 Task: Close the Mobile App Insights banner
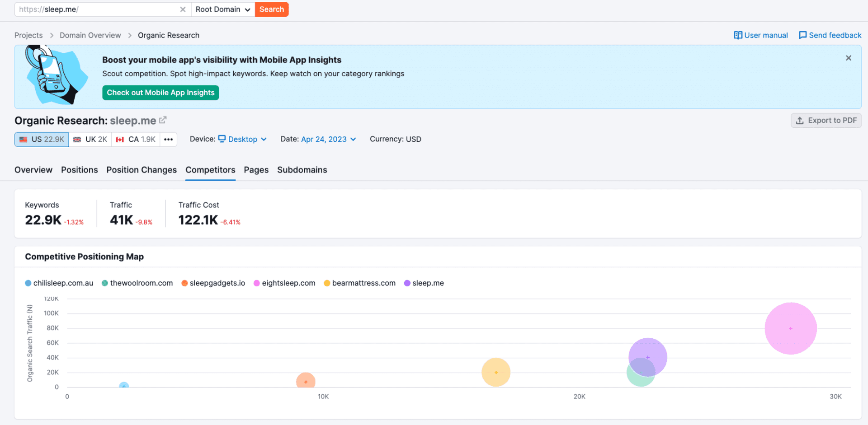849,58
